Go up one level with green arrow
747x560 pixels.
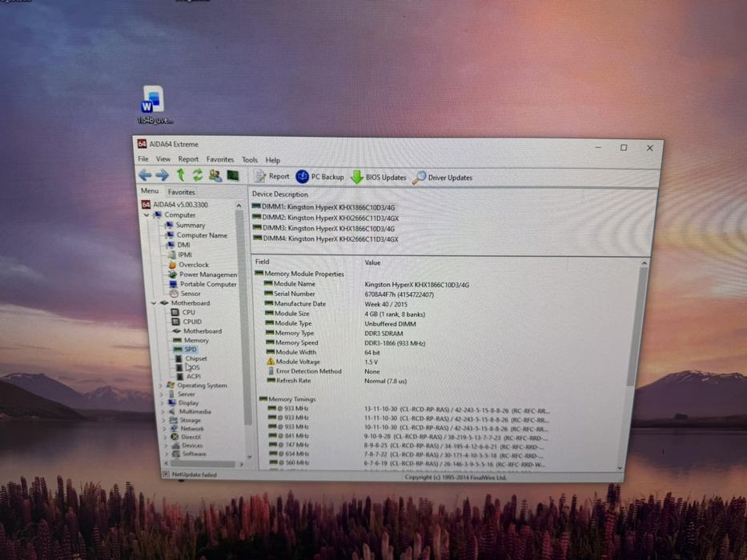[x=181, y=175]
